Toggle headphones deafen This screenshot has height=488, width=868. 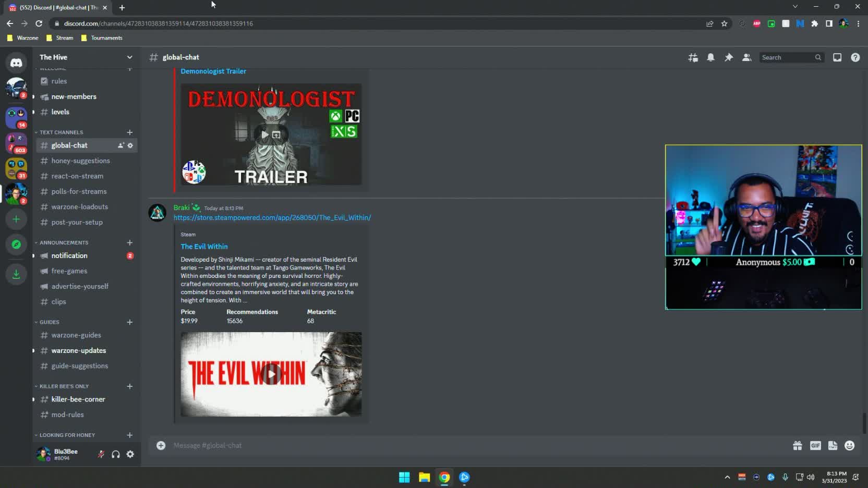click(116, 454)
